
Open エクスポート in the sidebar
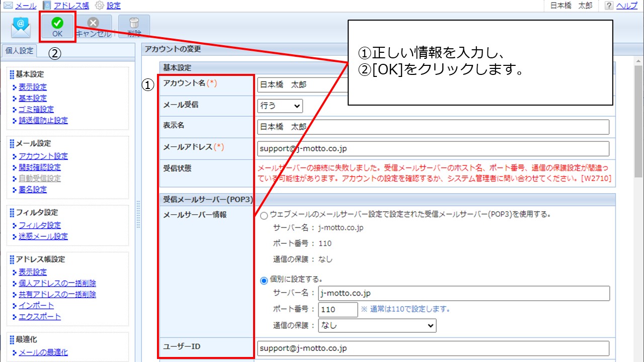tap(40, 316)
